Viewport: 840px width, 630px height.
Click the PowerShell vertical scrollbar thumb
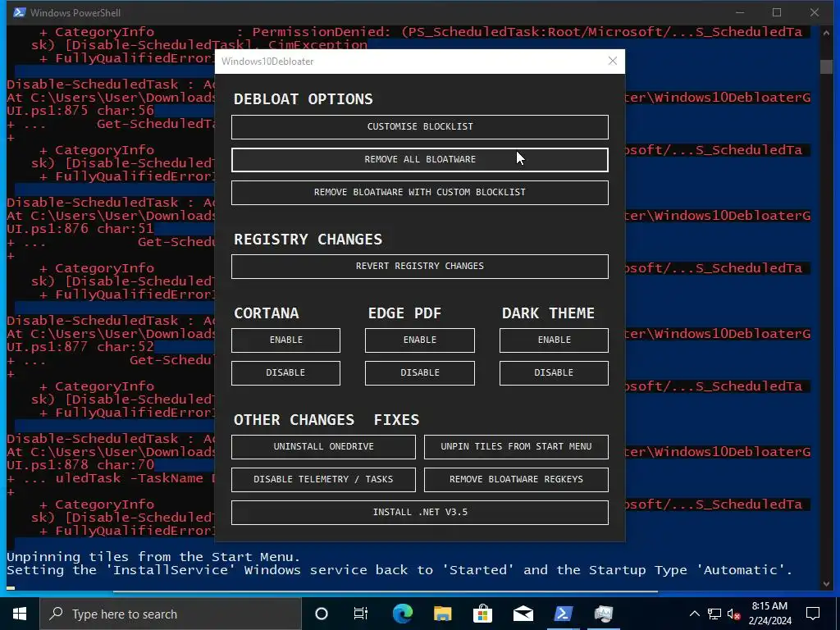click(x=825, y=66)
